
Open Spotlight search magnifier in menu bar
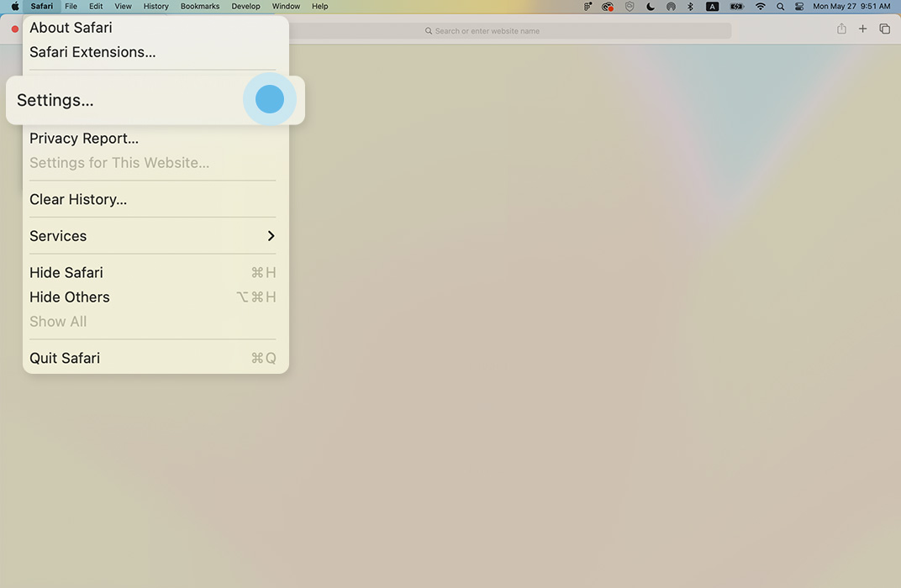pyautogui.click(x=780, y=7)
